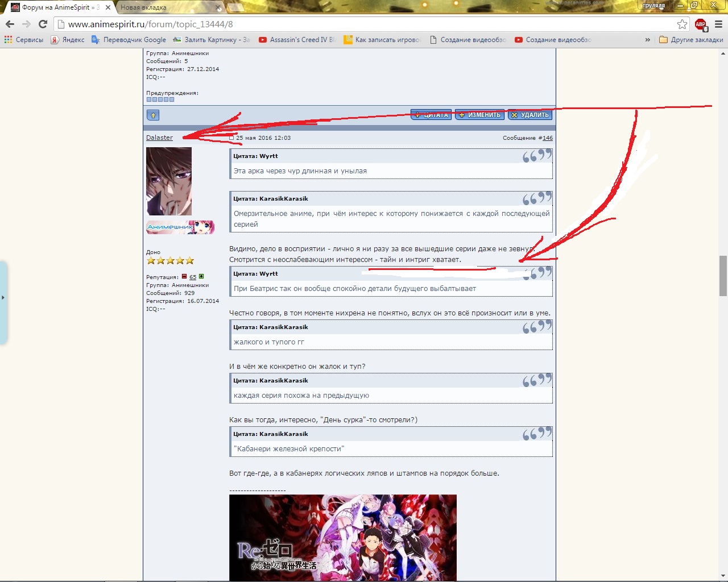
Task: Click the Анимешник group badge image
Action: click(180, 227)
